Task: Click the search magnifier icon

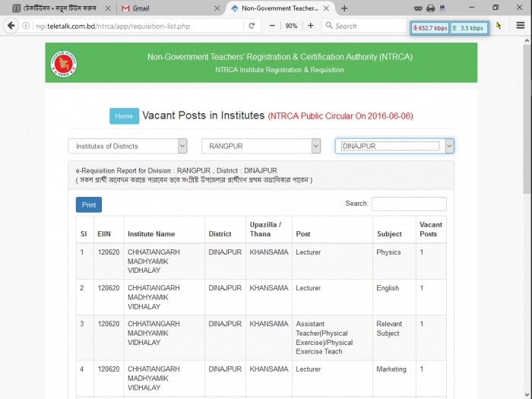Action: coord(328,25)
